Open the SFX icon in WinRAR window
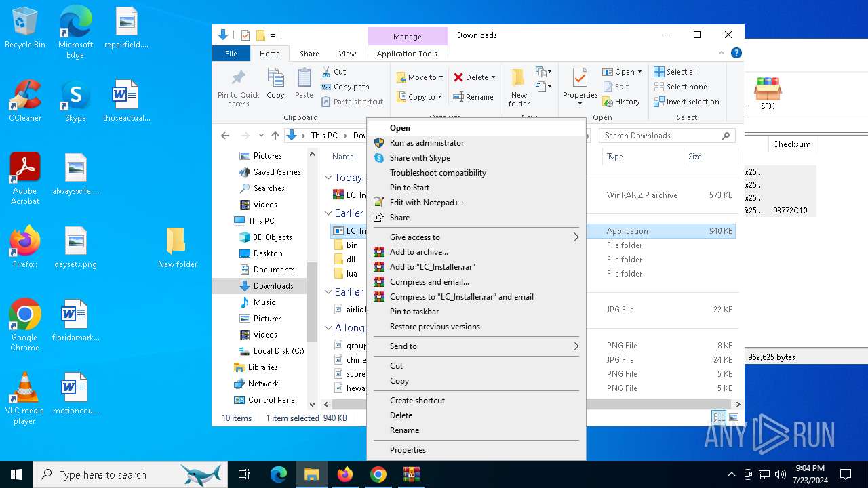 (768, 93)
